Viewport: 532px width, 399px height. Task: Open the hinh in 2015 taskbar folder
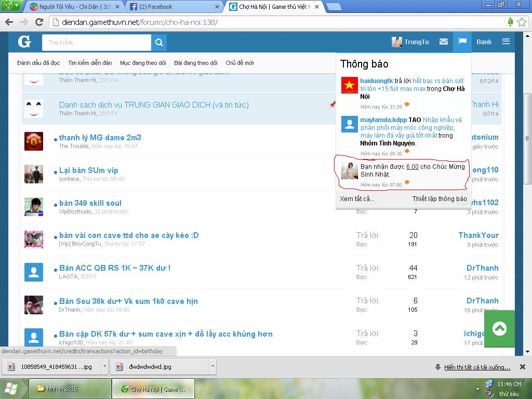(x=70, y=389)
